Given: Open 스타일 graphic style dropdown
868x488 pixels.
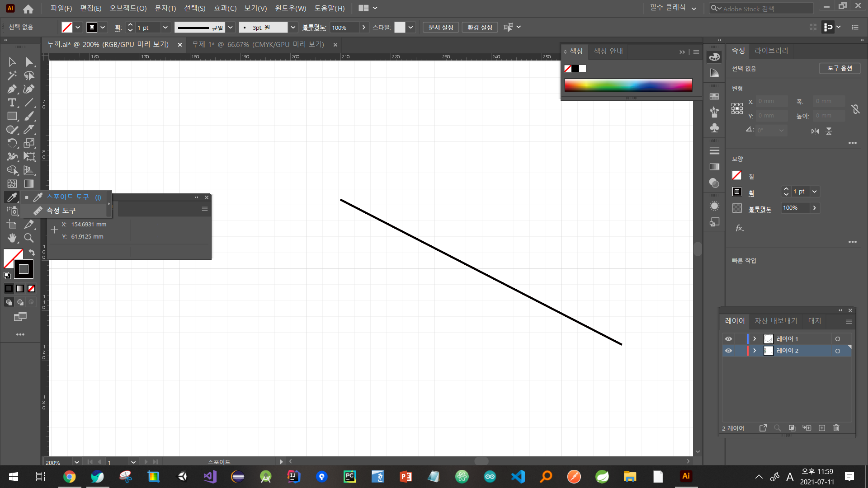Looking at the screenshot, I should [410, 28].
